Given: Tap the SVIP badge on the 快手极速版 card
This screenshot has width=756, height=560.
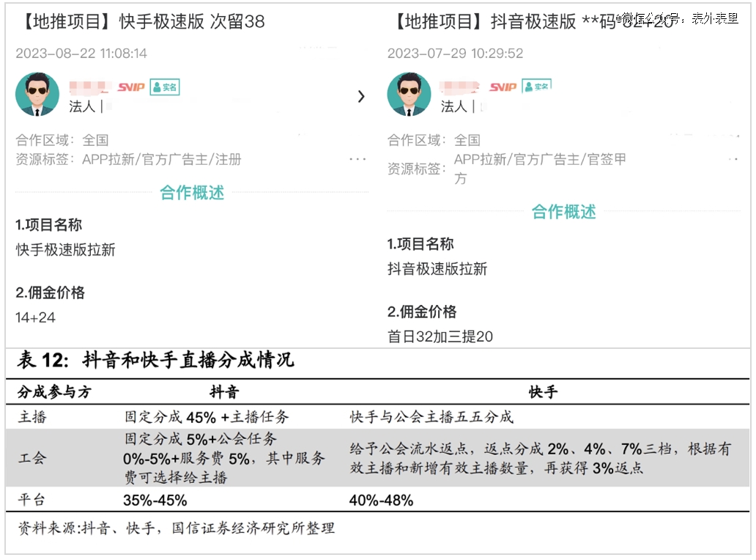Looking at the screenshot, I should (131, 87).
